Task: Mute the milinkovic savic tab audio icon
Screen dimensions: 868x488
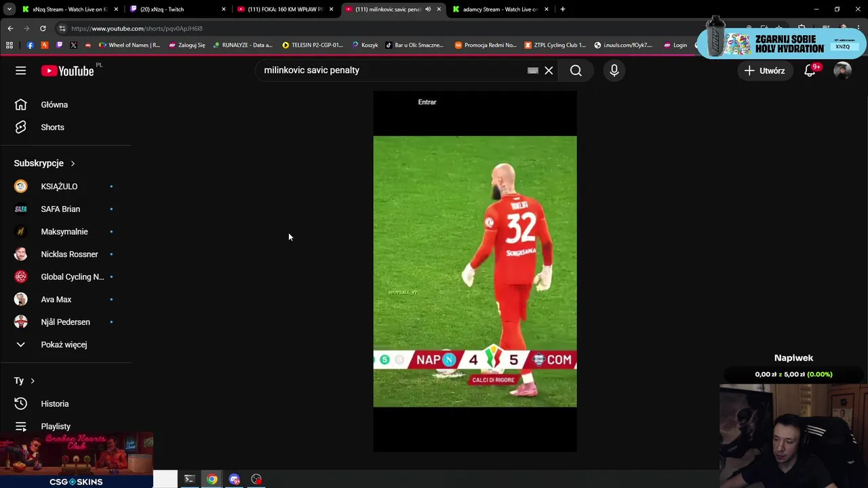Action: pyautogui.click(x=428, y=9)
